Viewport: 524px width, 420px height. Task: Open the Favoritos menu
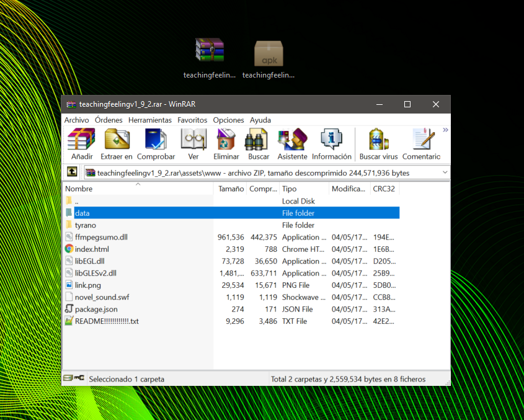pyautogui.click(x=192, y=120)
